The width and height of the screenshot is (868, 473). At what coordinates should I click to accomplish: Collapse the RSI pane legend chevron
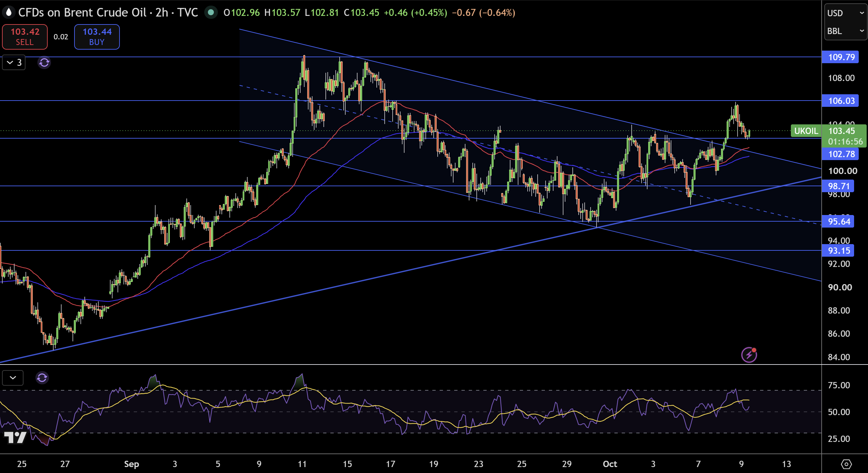tap(13, 378)
